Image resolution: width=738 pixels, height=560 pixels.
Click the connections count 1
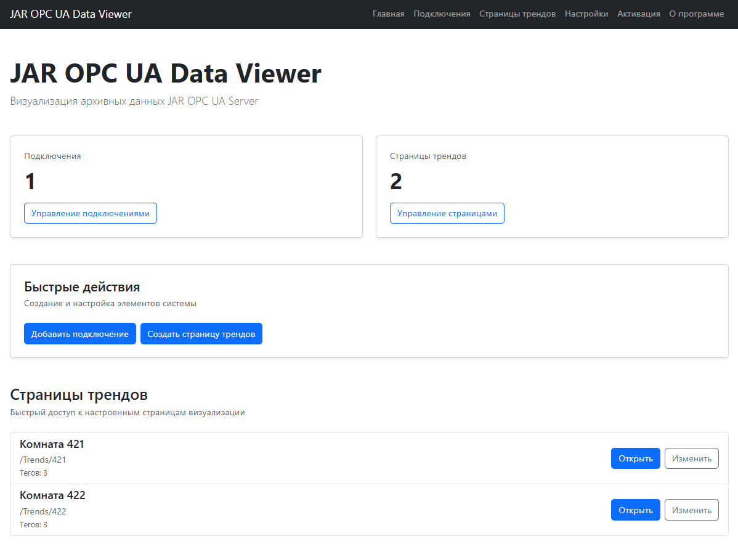point(30,182)
